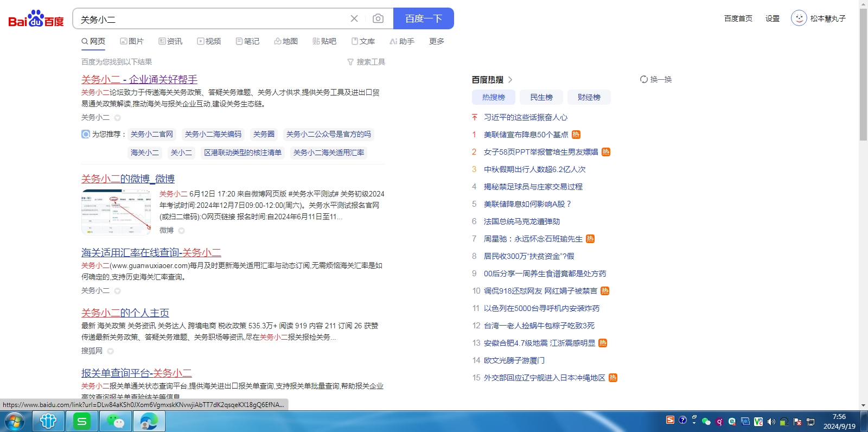Click the 为您推荐 search icon
Image resolution: width=868 pixels, height=432 pixels.
pyautogui.click(x=86, y=134)
